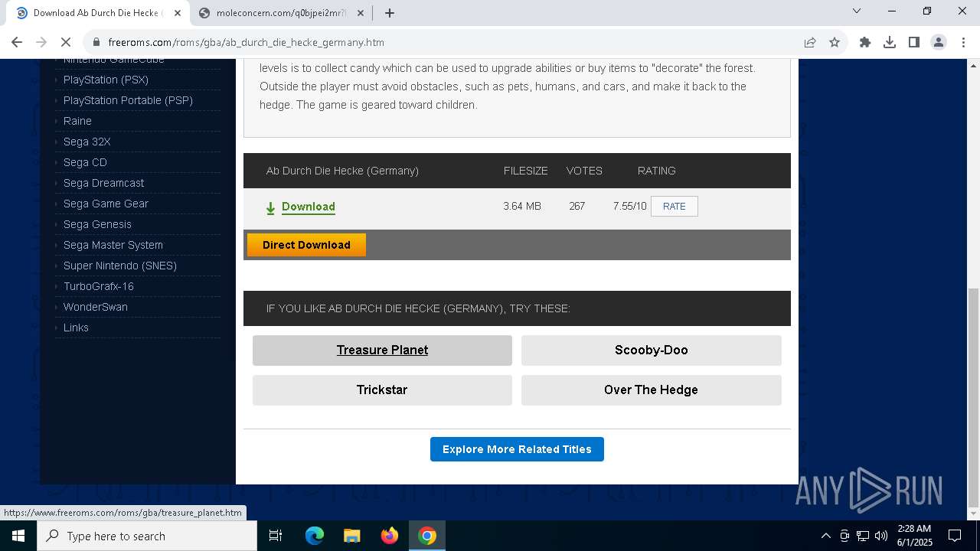Image resolution: width=980 pixels, height=551 pixels.
Task: Open Sega Game Gear in sidebar
Action: 106,204
